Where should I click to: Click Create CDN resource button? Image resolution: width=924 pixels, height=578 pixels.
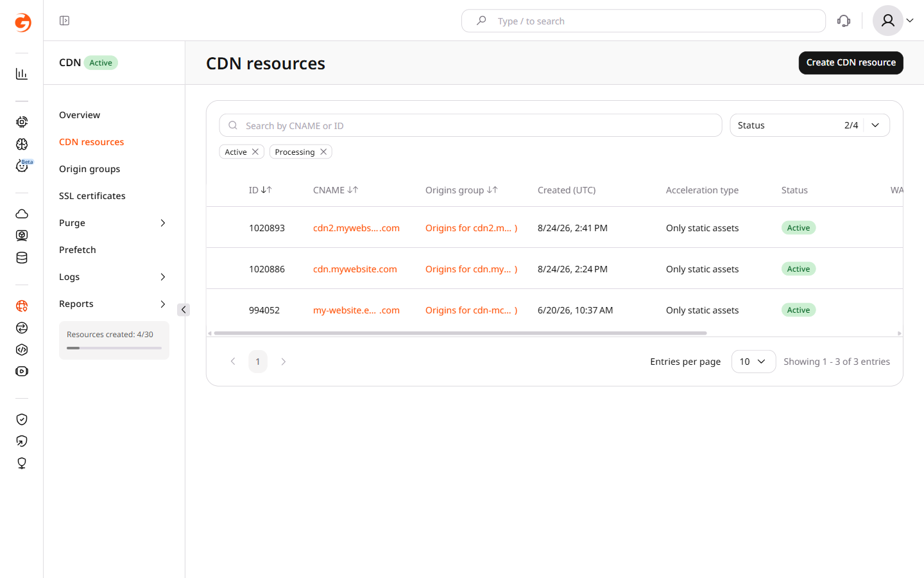click(x=851, y=63)
